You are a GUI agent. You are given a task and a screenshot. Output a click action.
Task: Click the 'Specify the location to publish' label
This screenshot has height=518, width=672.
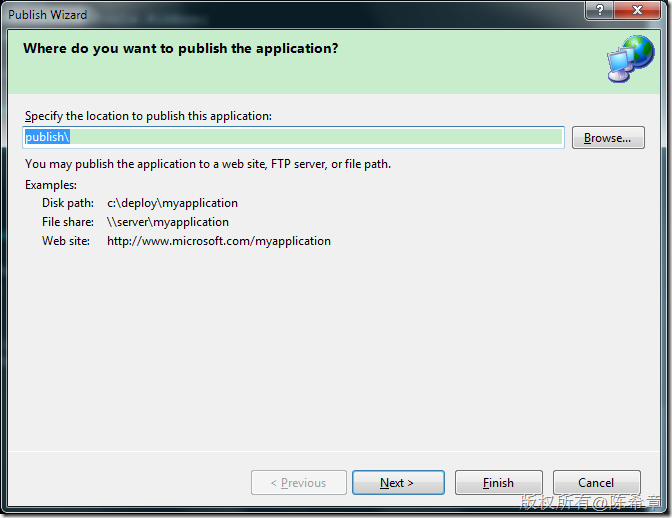point(148,116)
